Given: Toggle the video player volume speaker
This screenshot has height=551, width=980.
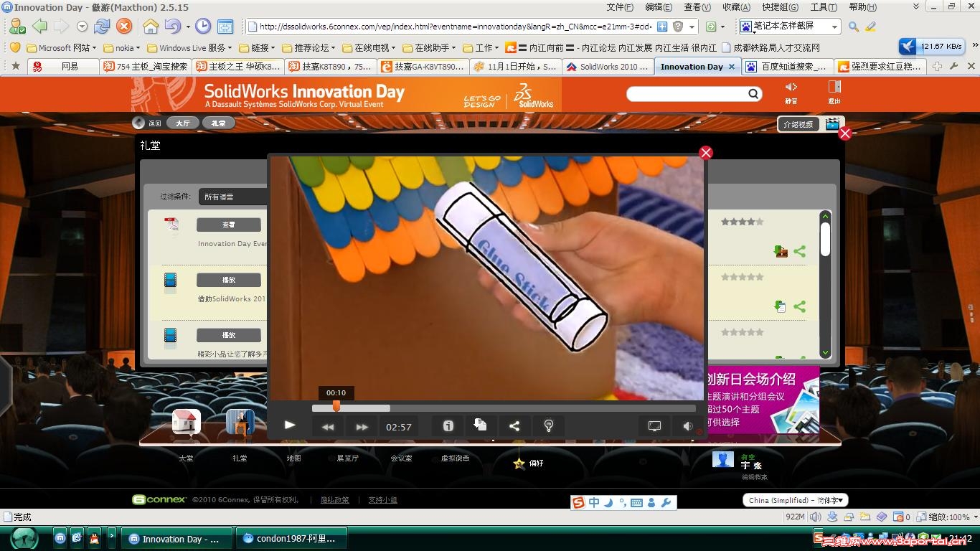Looking at the screenshot, I should pos(687,426).
